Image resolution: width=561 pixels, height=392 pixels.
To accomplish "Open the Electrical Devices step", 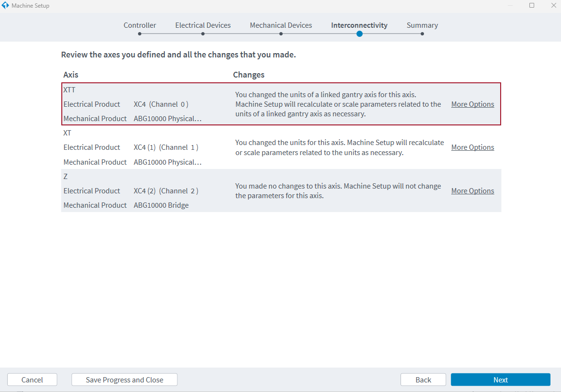I will (203, 25).
